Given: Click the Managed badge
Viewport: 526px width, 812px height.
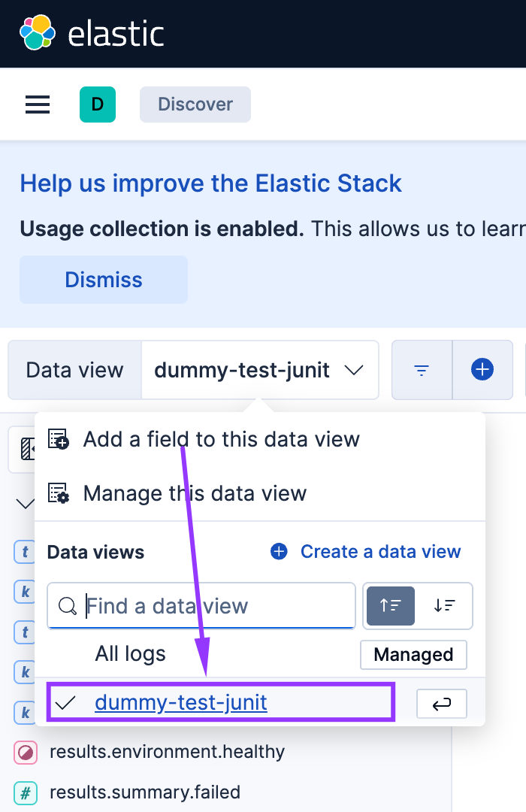Looking at the screenshot, I should pyautogui.click(x=413, y=655).
